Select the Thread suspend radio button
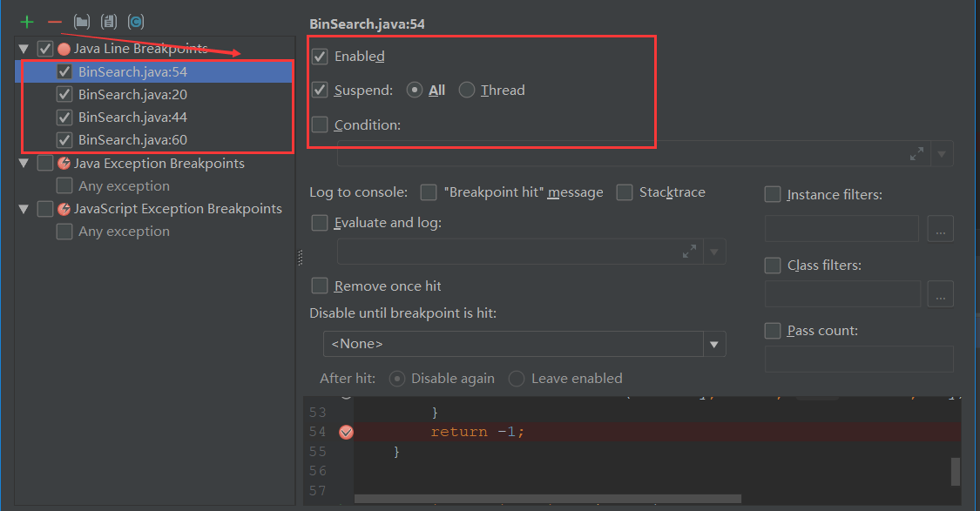Image resolution: width=980 pixels, height=511 pixels. pyautogui.click(x=467, y=90)
